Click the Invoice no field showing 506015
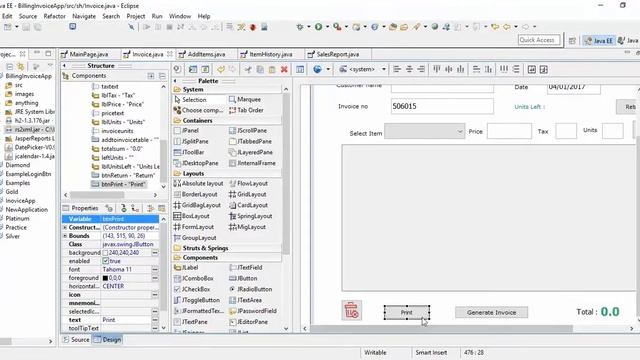Image resolution: width=640 pixels, height=360 pixels. pyautogui.click(x=442, y=106)
